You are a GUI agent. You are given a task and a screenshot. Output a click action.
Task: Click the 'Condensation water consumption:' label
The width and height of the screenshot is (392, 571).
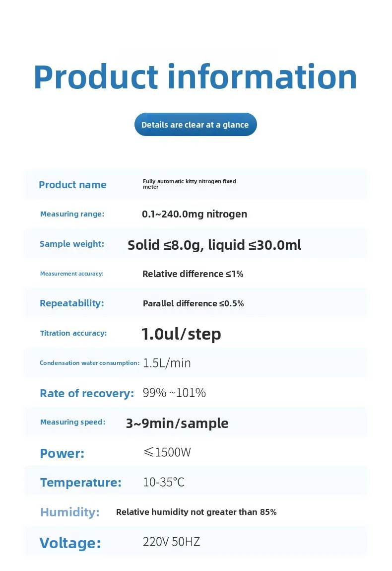pyautogui.click(x=89, y=363)
